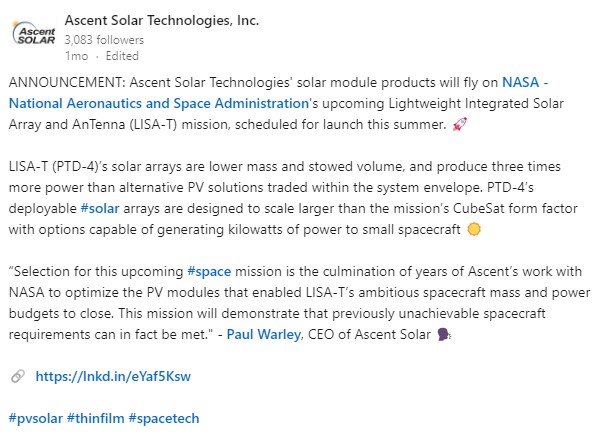
Task: Open the #solar hashtag
Action: click(100, 209)
